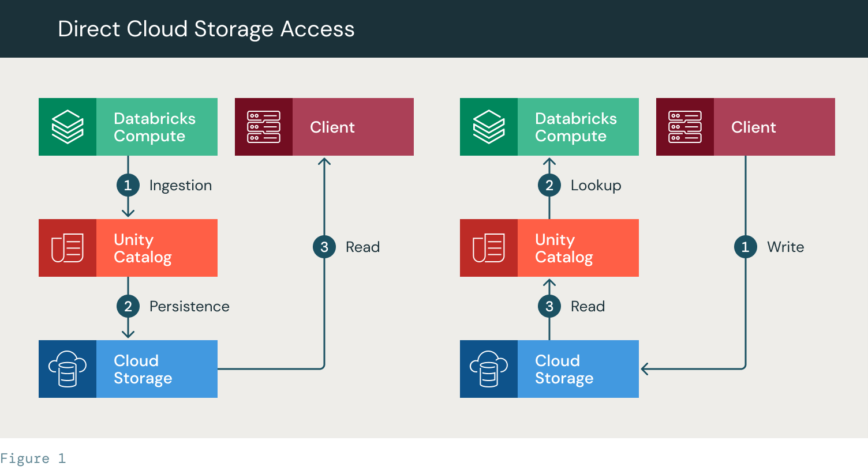This screenshot has height=467, width=868.
Task: Click the Ingestion step label
Action: [181, 186]
